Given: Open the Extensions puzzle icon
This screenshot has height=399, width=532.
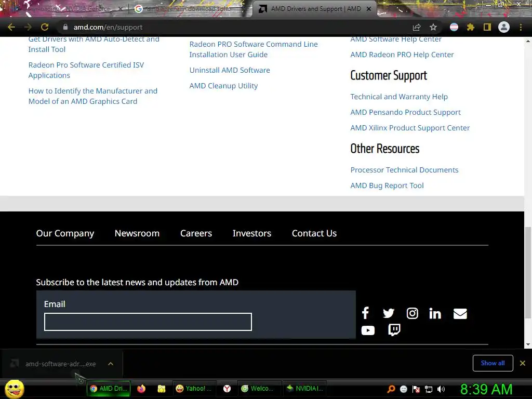Looking at the screenshot, I should (x=471, y=27).
